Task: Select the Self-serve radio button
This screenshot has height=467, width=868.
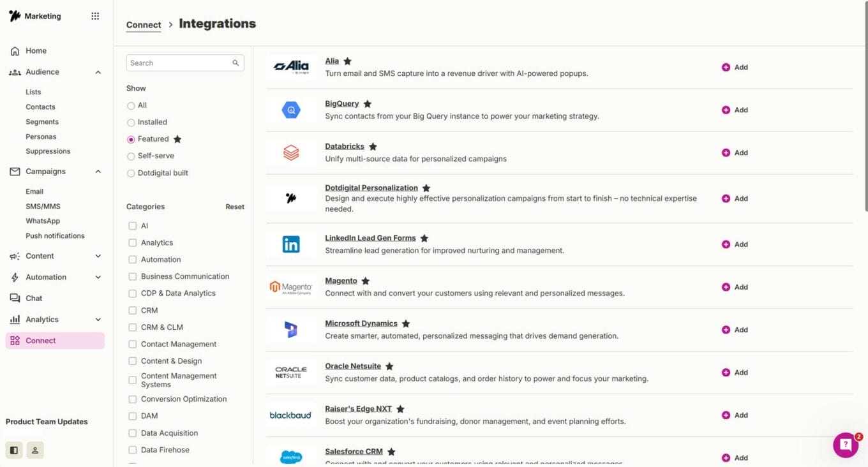Action: pos(131,156)
